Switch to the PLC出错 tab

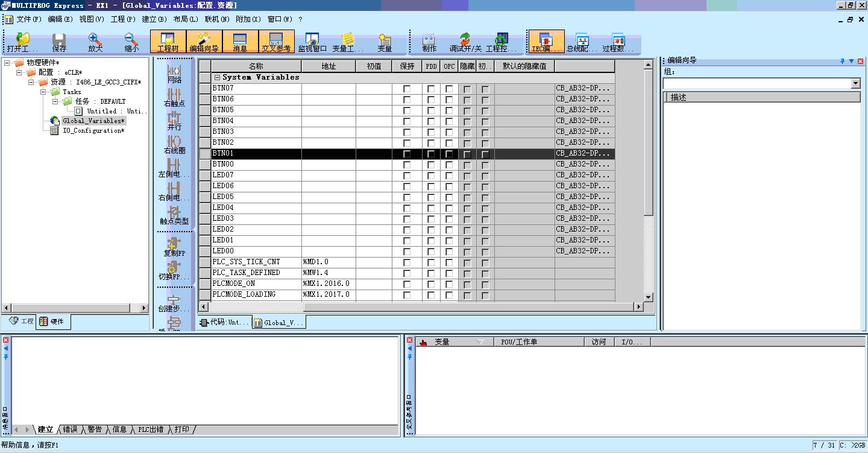click(x=150, y=429)
